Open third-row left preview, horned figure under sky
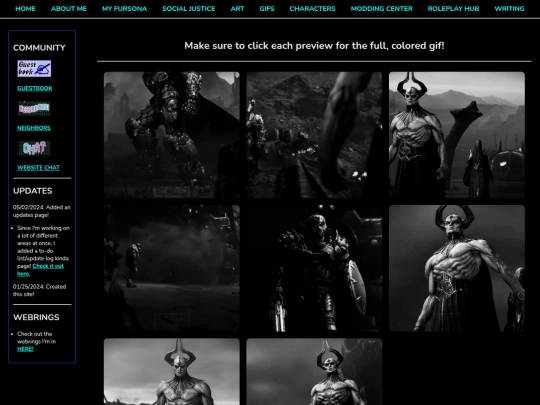 (172, 372)
